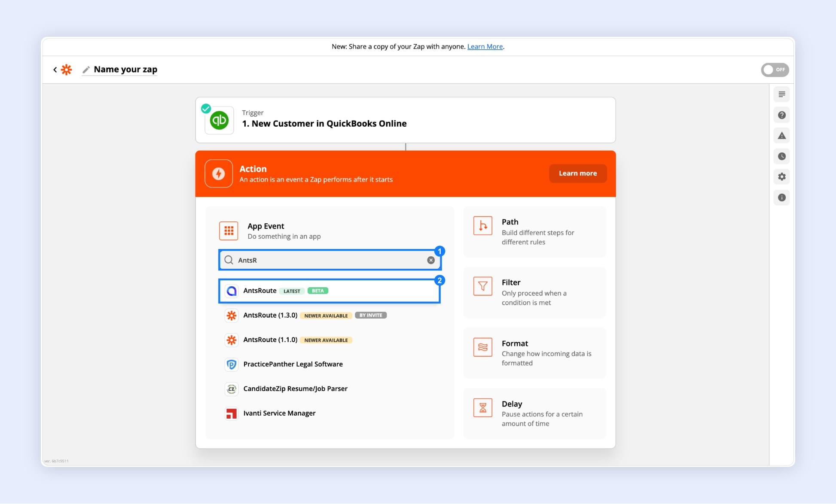
Task: Turn on the Zap OFF toggle
Action: click(x=775, y=70)
